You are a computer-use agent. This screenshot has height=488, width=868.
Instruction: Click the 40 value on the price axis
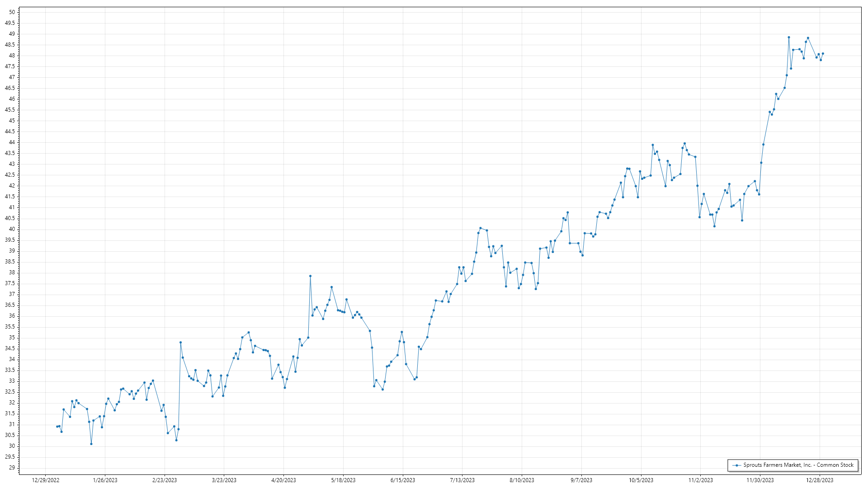(x=12, y=229)
